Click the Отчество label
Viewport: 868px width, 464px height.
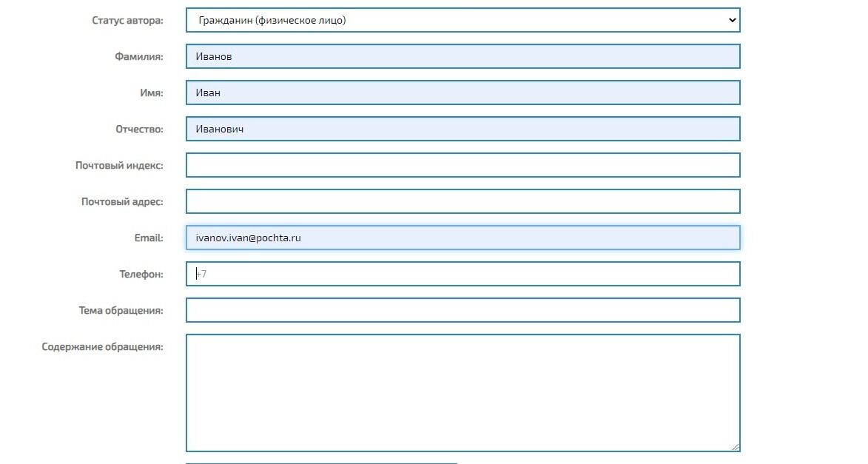(140, 129)
